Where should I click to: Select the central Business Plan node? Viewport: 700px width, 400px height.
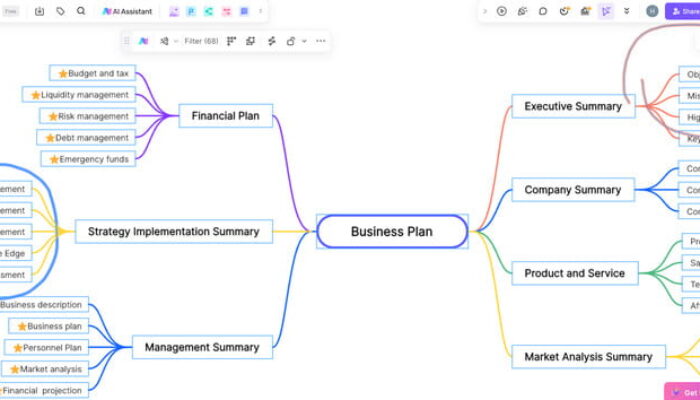392,231
